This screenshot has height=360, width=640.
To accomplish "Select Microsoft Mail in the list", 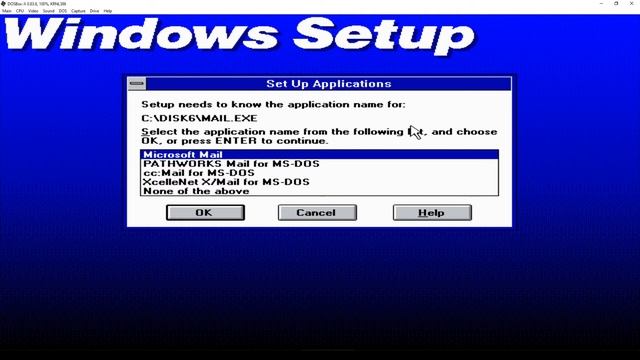I will click(319, 155).
